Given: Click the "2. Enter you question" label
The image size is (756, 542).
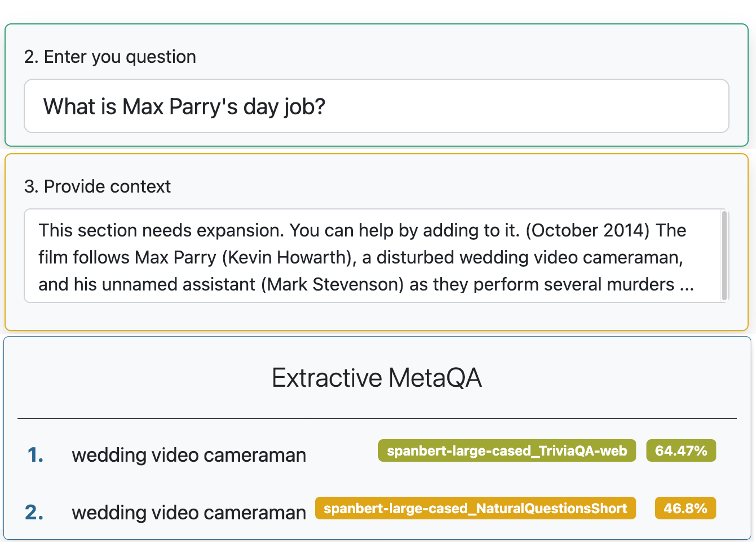Looking at the screenshot, I should coord(110,57).
